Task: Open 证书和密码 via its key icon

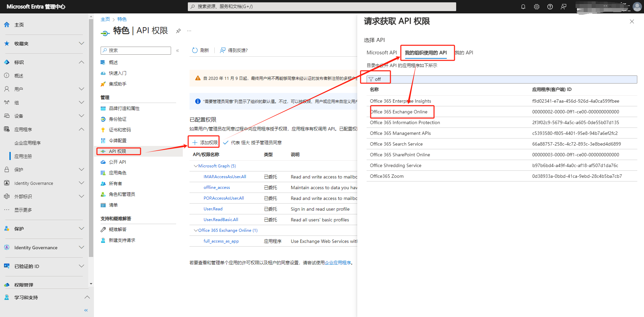Action: pyautogui.click(x=120, y=129)
